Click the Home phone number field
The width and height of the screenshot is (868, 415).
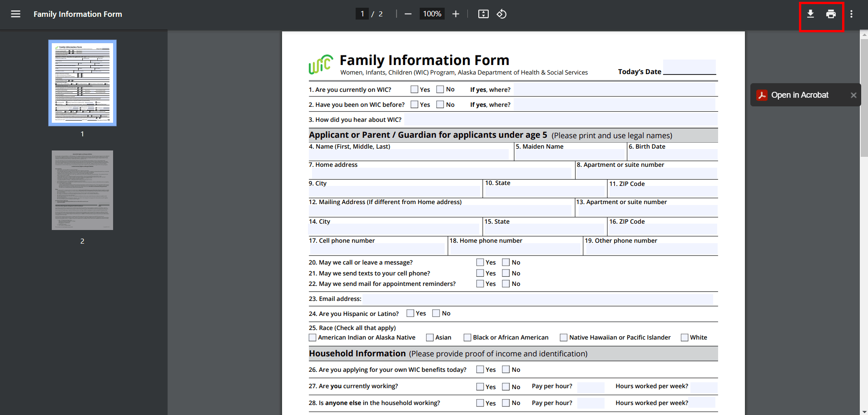tap(515, 249)
